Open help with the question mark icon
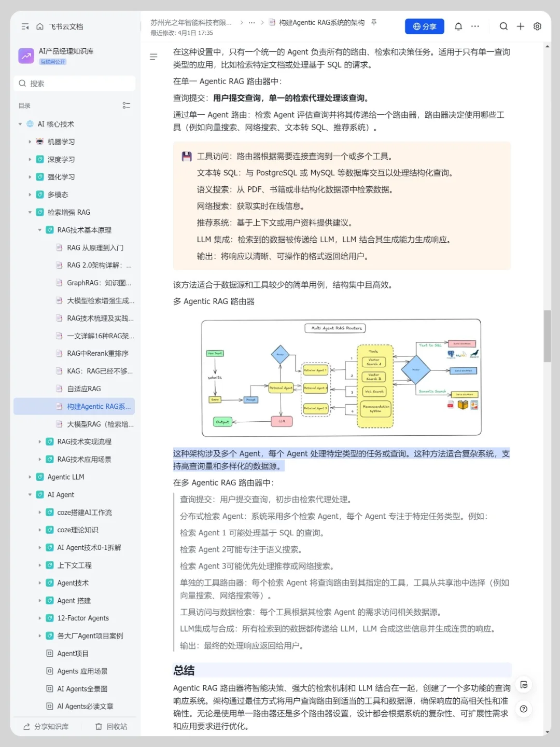The width and height of the screenshot is (560, 747). click(x=524, y=709)
